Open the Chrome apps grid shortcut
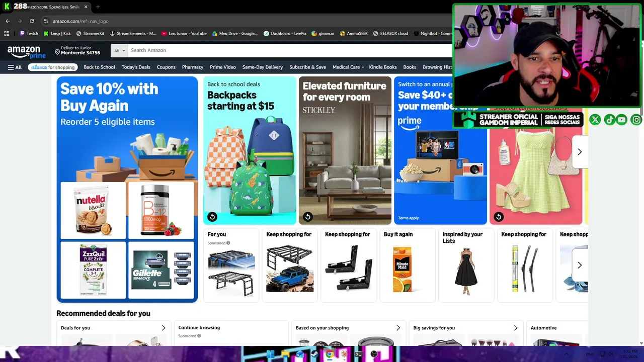This screenshot has width=644, height=362. pyautogui.click(x=7, y=34)
